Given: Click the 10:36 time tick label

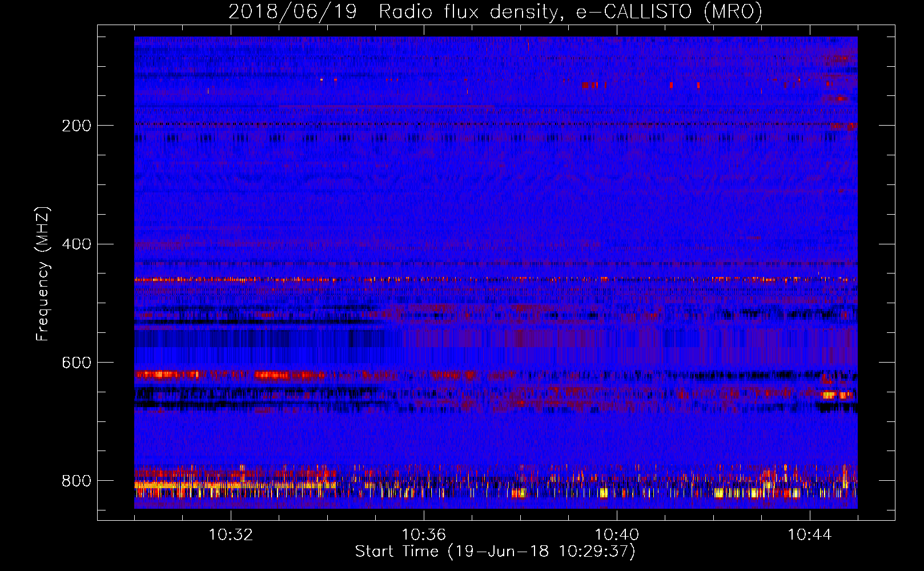Looking at the screenshot, I should click(424, 535).
